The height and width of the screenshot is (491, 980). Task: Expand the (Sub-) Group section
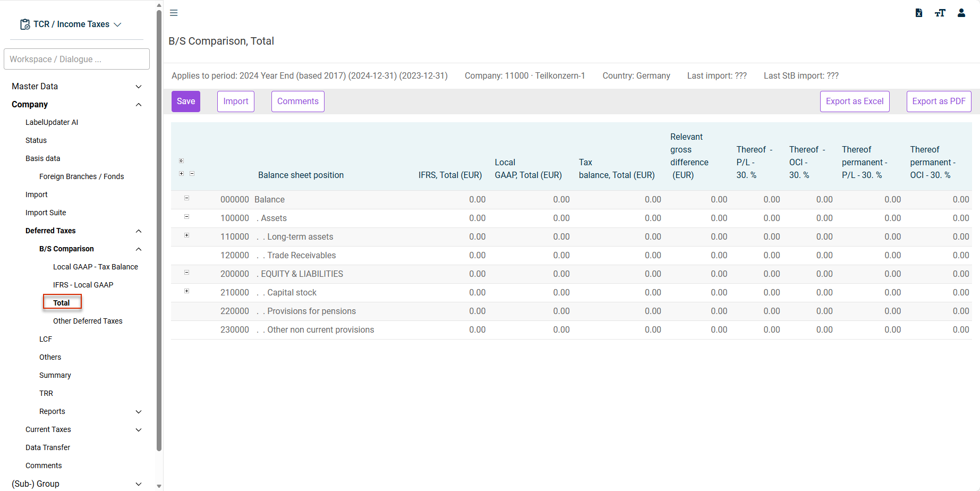[x=139, y=484]
